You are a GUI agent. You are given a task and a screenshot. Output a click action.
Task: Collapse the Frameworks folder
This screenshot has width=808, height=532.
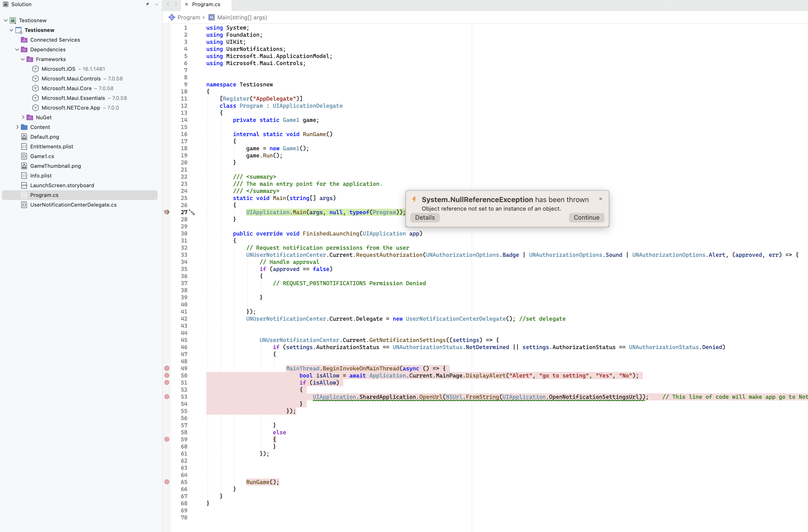coord(23,59)
